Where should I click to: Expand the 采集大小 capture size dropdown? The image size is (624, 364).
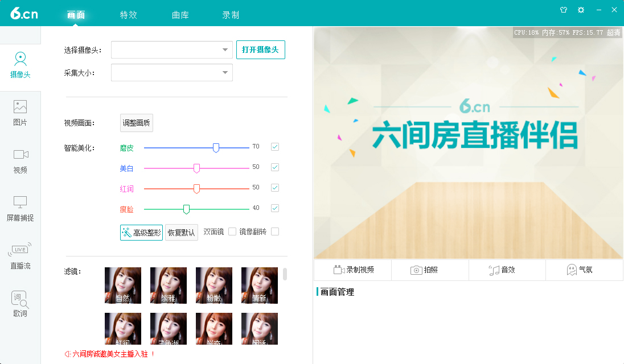pyautogui.click(x=225, y=73)
